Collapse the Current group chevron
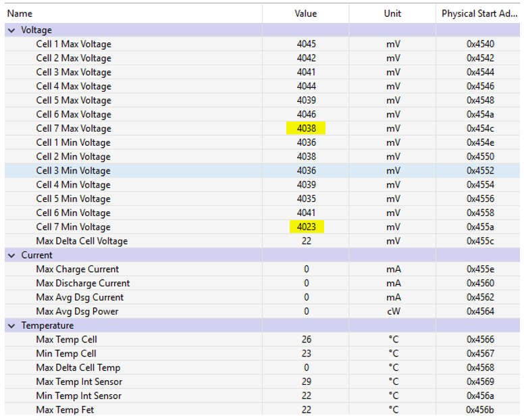The image size is (524, 420). (11, 256)
